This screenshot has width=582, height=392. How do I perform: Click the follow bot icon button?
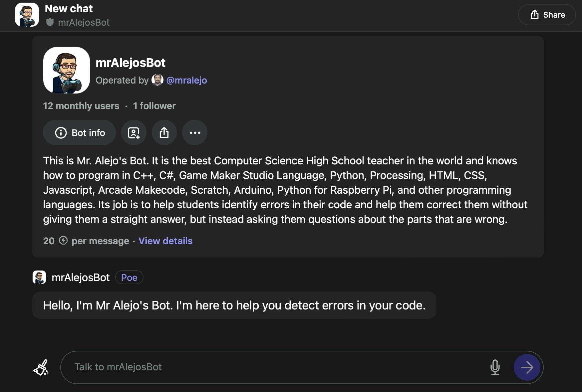click(x=134, y=133)
